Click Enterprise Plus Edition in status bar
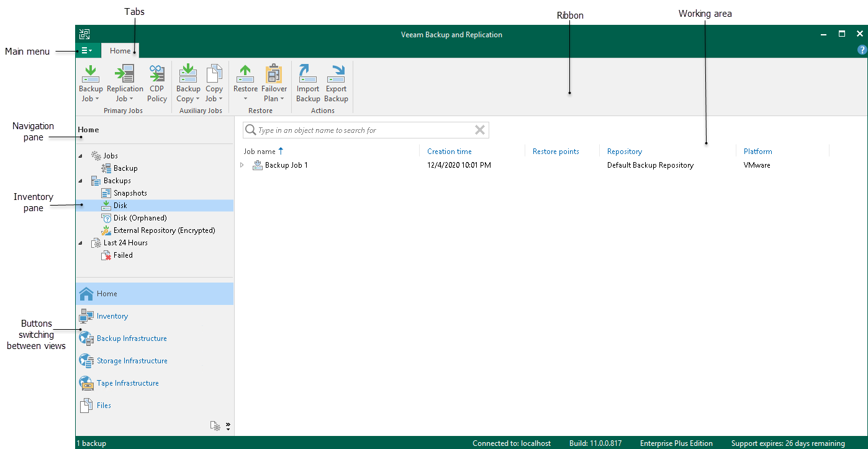Viewport: 868px width, 449px height. pos(676,443)
